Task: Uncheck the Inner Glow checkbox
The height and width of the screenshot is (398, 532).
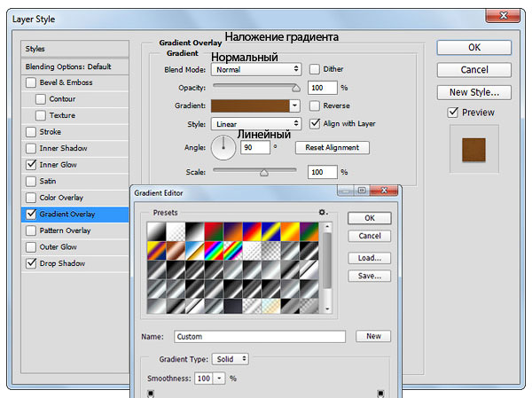Action: pos(31,165)
